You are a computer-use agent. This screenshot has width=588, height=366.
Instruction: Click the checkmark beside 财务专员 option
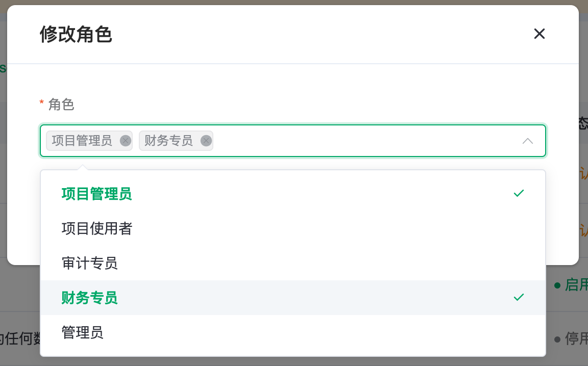519,297
